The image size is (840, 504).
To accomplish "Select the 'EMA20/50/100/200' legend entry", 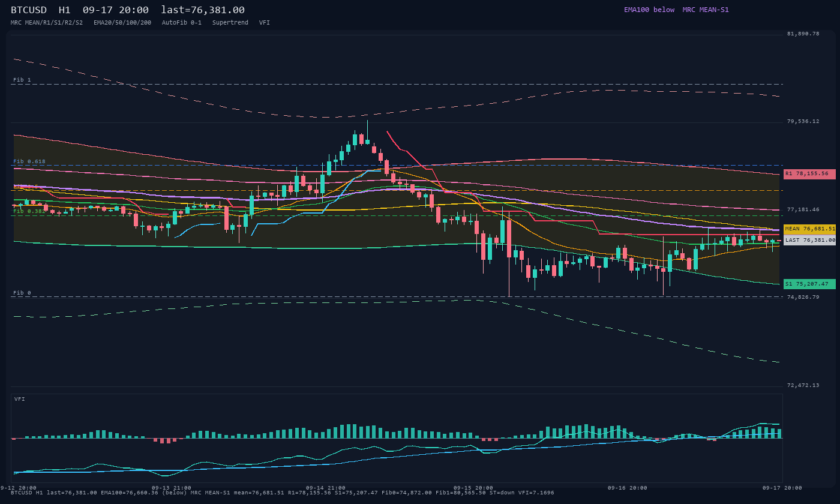I will coord(122,23).
